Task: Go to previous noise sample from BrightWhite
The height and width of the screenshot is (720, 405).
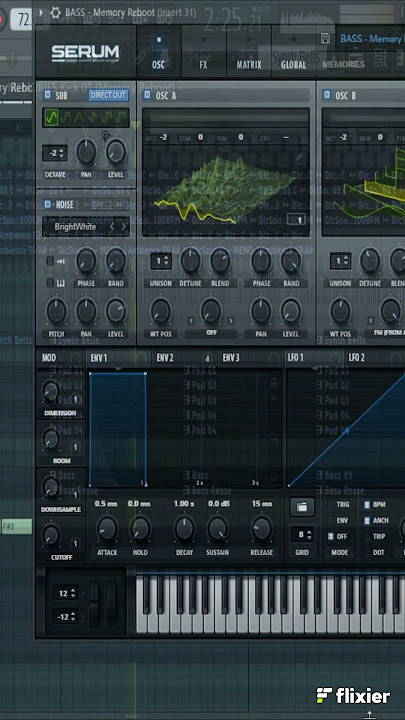Action: click(112, 227)
